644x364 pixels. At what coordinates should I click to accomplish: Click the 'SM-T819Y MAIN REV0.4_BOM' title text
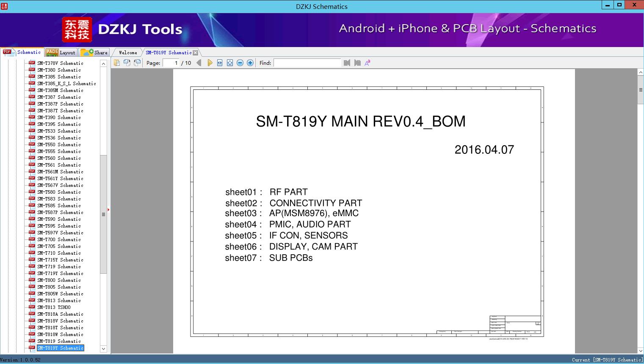pyautogui.click(x=361, y=122)
